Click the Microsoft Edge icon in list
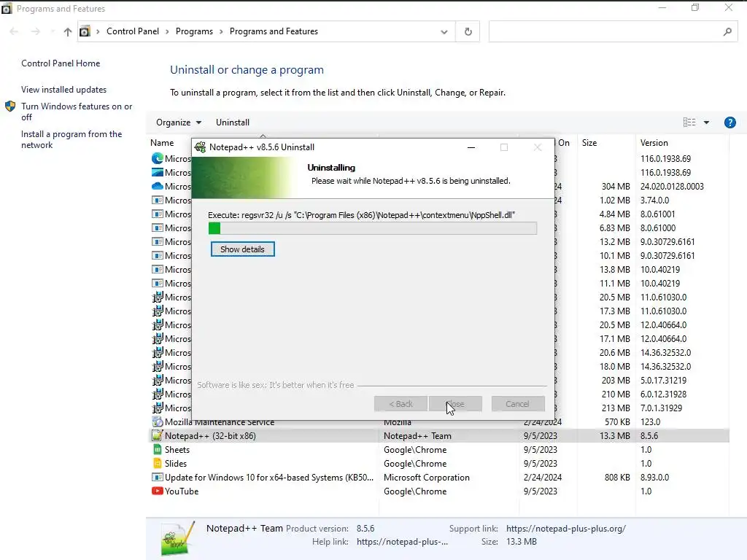This screenshot has width=747, height=560. pyautogui.click(x=158, y=158)
